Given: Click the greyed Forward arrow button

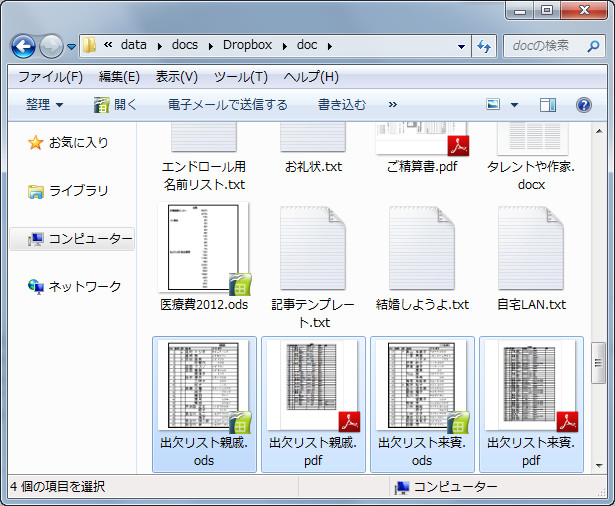Looking at the screenshot, I should point(51,46).
